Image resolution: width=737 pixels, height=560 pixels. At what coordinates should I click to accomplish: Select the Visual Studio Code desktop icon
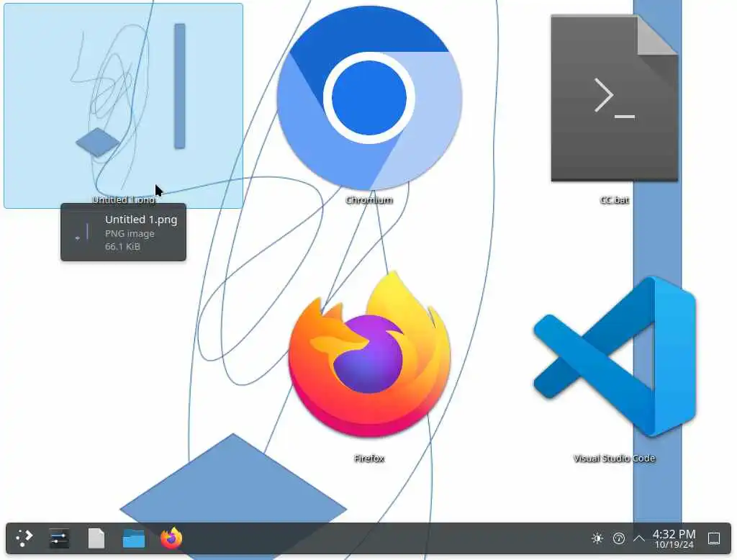(615, 356)
